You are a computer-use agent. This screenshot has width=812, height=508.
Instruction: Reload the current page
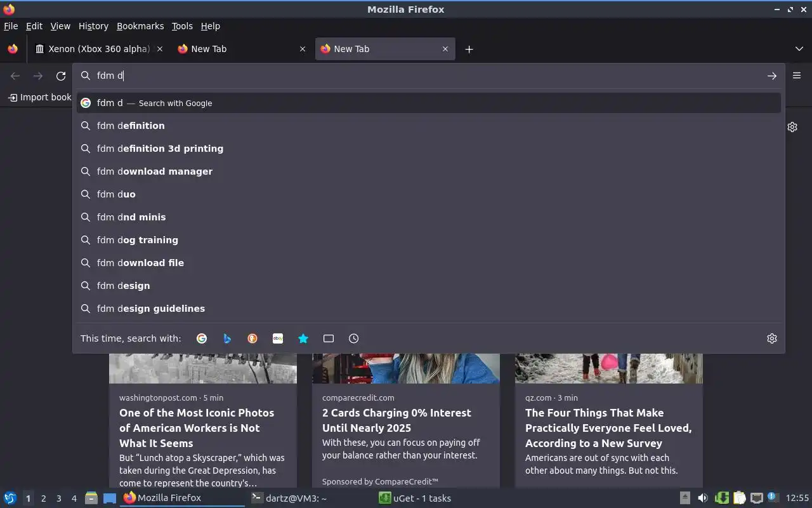click(61, 76)
